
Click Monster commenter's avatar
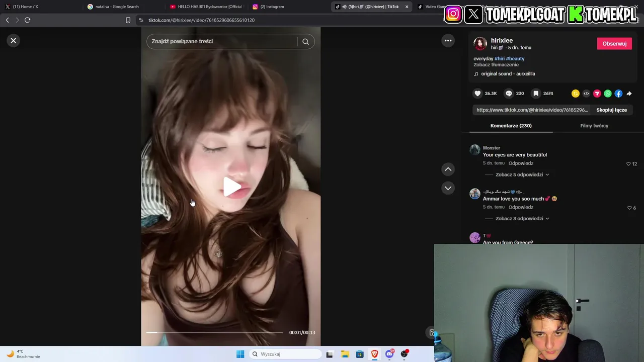(475, 150)
